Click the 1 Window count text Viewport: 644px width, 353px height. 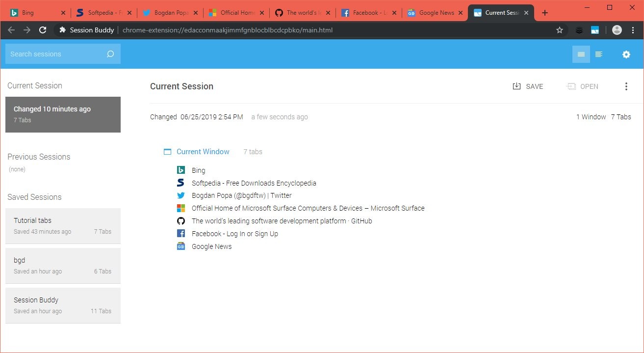[x=591, y=117]
